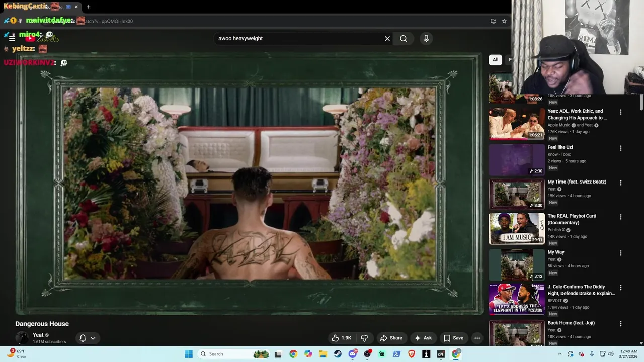Viewport: 644px width, 362px height.
Task: Open options for 'Yeat: ADL, Work Ethic' video
Action: (x=620, y=112)
